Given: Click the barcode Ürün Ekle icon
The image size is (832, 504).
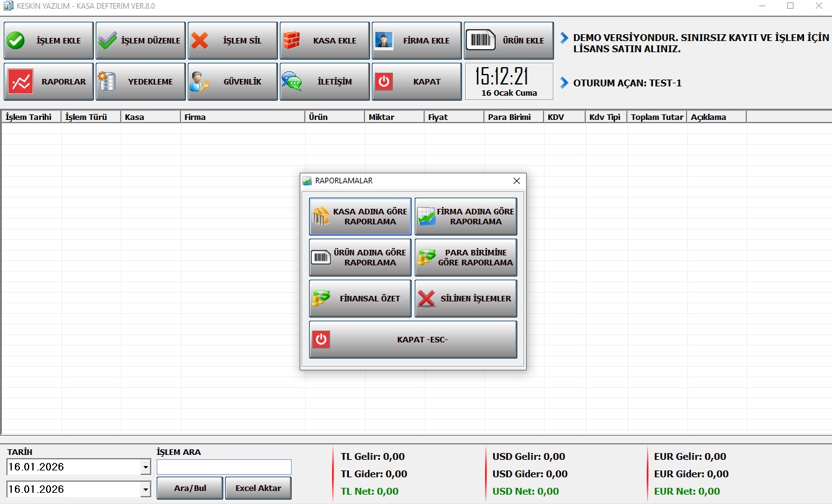Looking at the screenshot, I should click(479, 41).
